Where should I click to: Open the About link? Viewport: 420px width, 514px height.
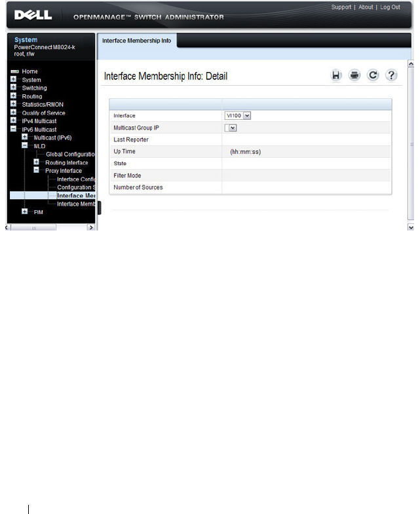(x=366, y=7)
